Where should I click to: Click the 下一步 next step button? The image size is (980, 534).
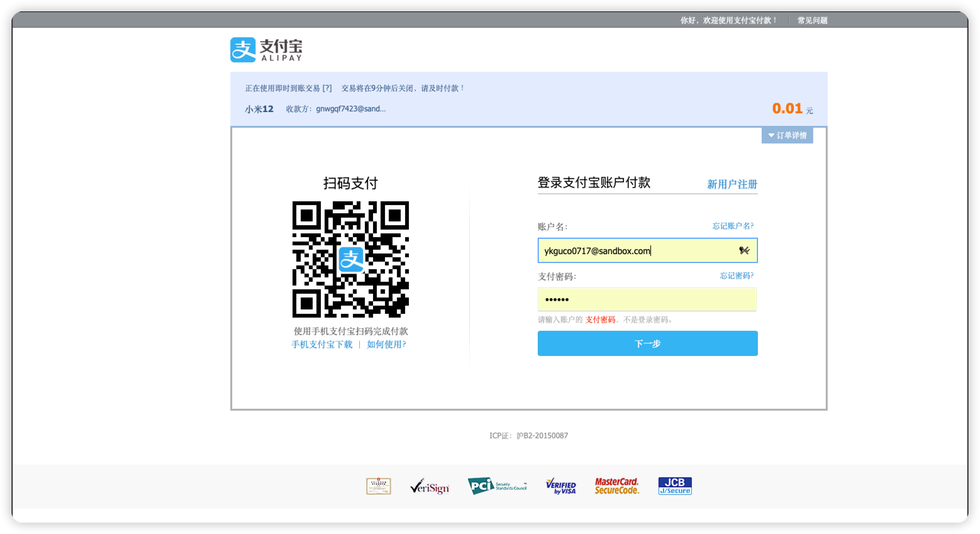[x=647, y=343]
